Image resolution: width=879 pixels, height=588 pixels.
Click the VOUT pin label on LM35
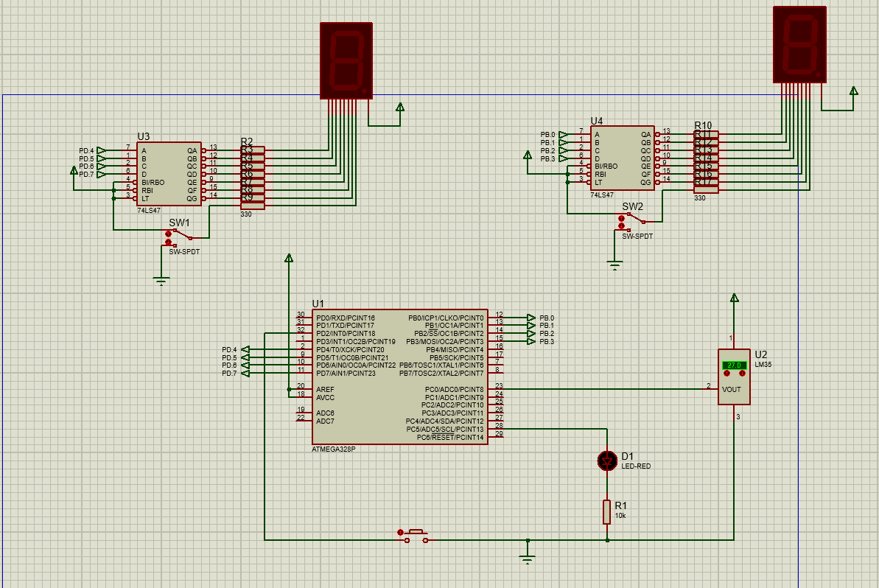pyautogui.click(x=732, y=390)
